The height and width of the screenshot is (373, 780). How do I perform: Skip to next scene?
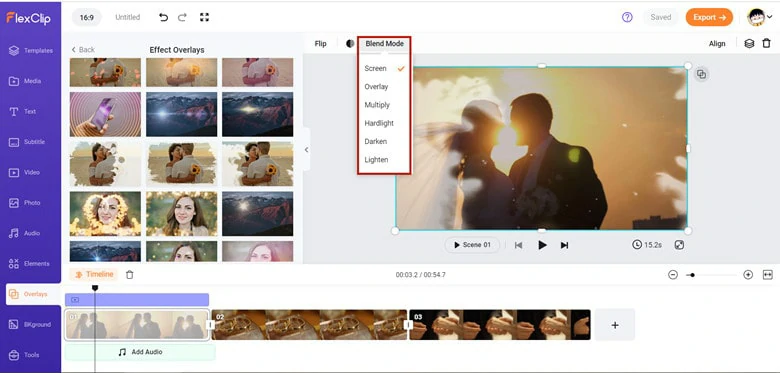[x=564, y=245]
